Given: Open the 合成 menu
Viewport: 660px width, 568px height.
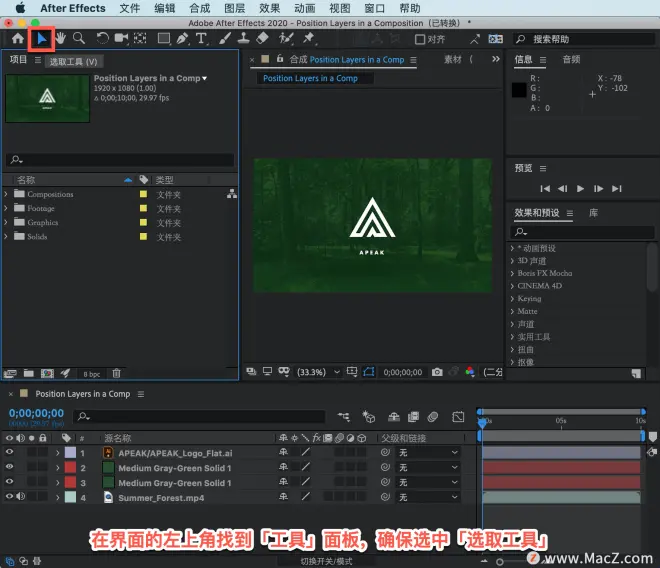Looking at the screenshot, I should (x=200, y=8).
